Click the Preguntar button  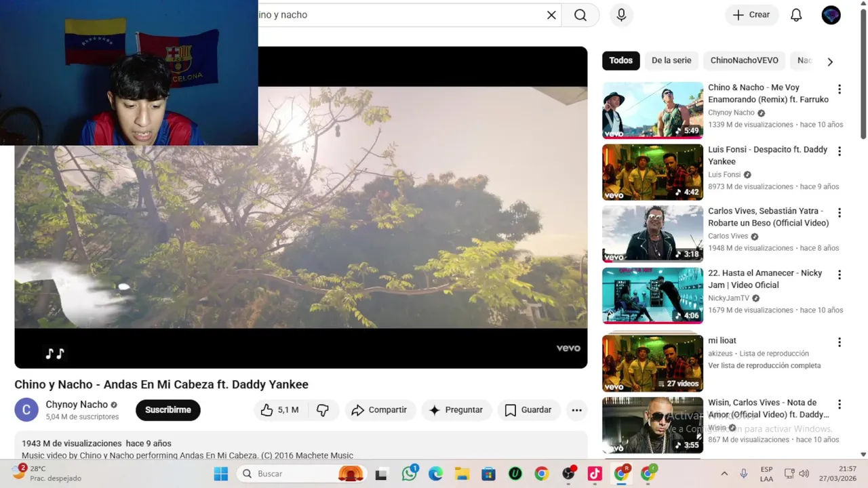[x=456, y=410]
